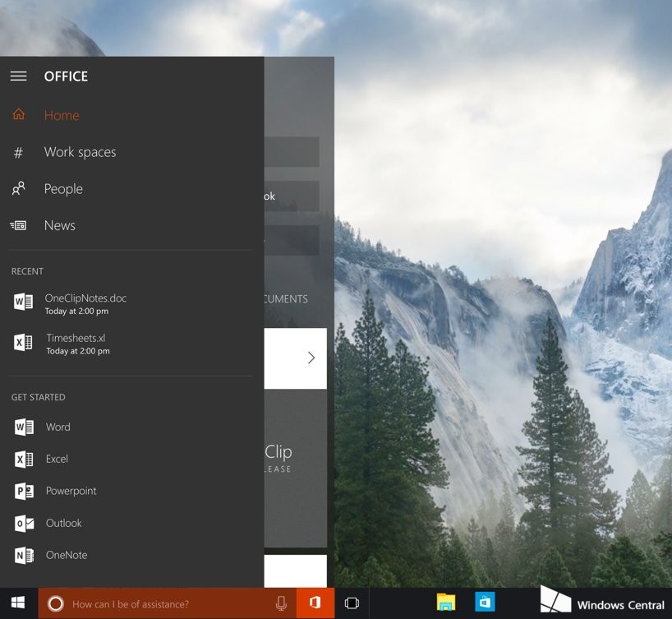Click the Office taskbar button

pos(315,603)
